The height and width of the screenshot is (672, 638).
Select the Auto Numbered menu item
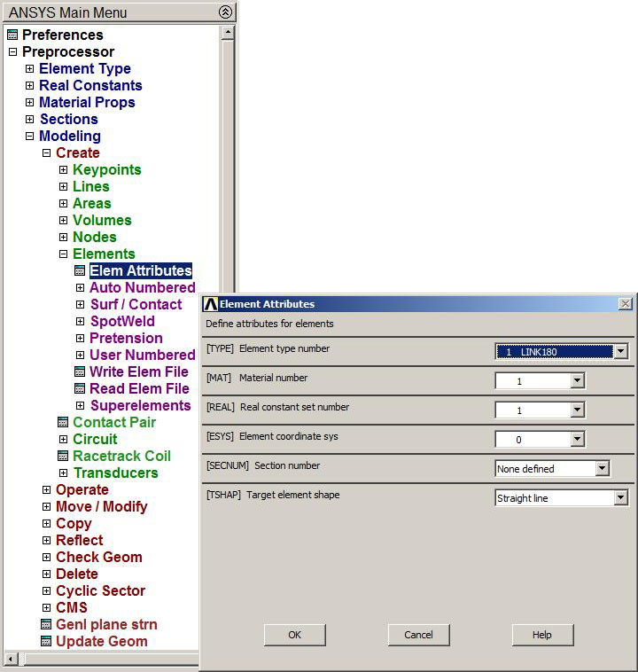pos(142,288)
